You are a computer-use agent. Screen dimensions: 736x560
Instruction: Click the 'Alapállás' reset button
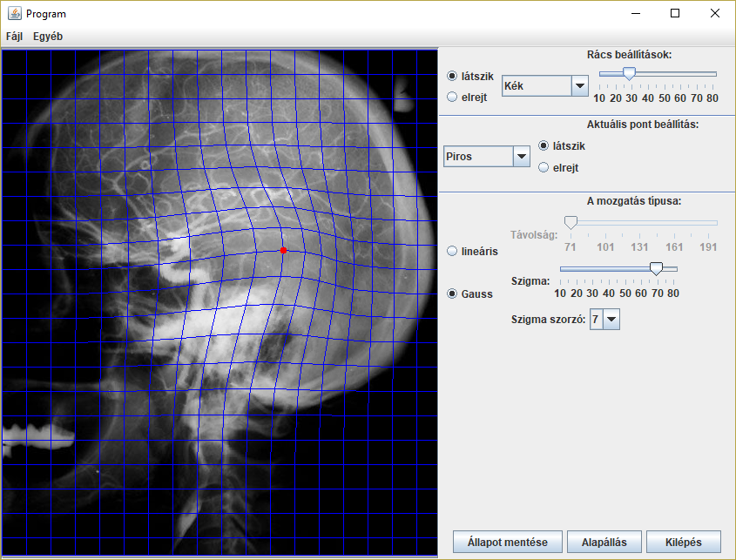click(x=604, y=542)
